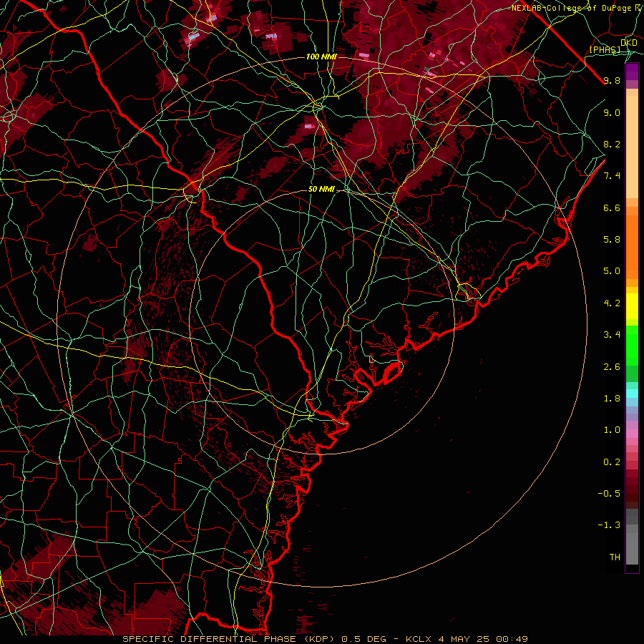Pick the gray band beside TH
Image resolution: width=644 pixels, height=644 pixels.
point(632,549)
